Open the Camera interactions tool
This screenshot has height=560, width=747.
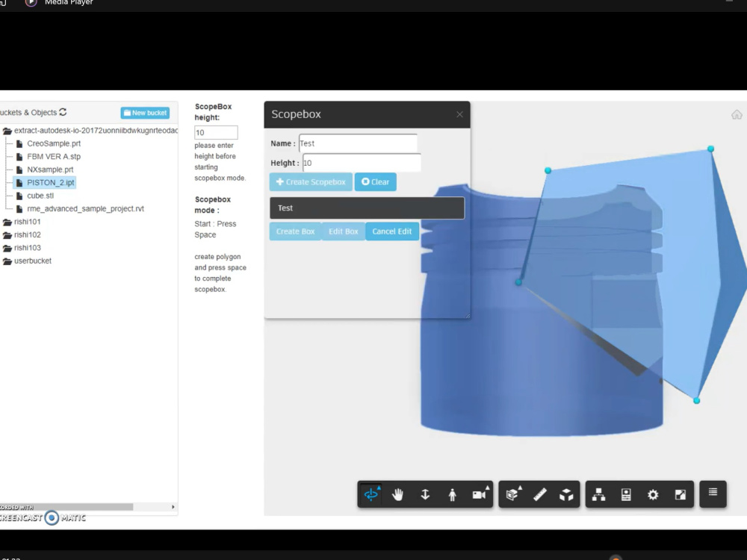pyautogui.click(x=480, y=494)
